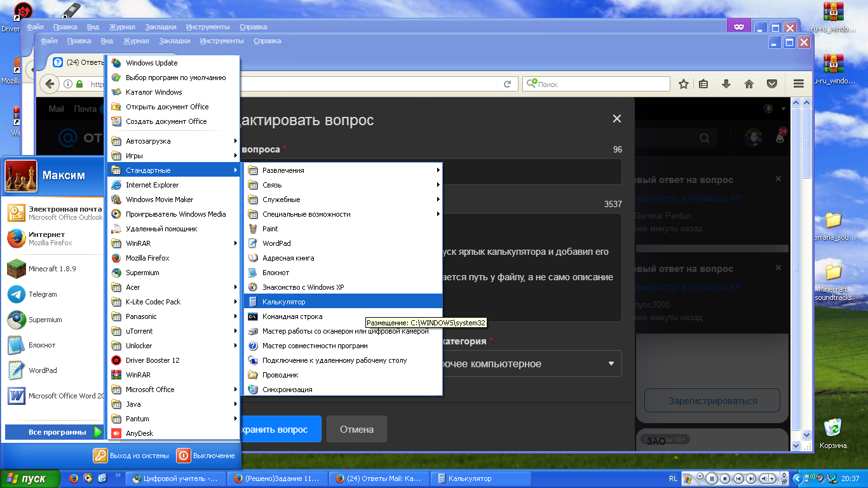Stop playback on the taskbar media toolbar
868x488 pixels.
point(726,478)
